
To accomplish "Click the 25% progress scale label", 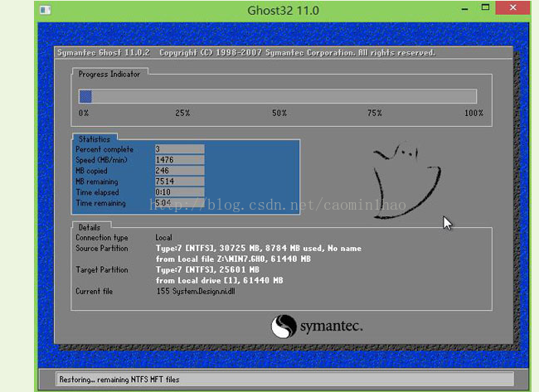I will pos(182,113).
